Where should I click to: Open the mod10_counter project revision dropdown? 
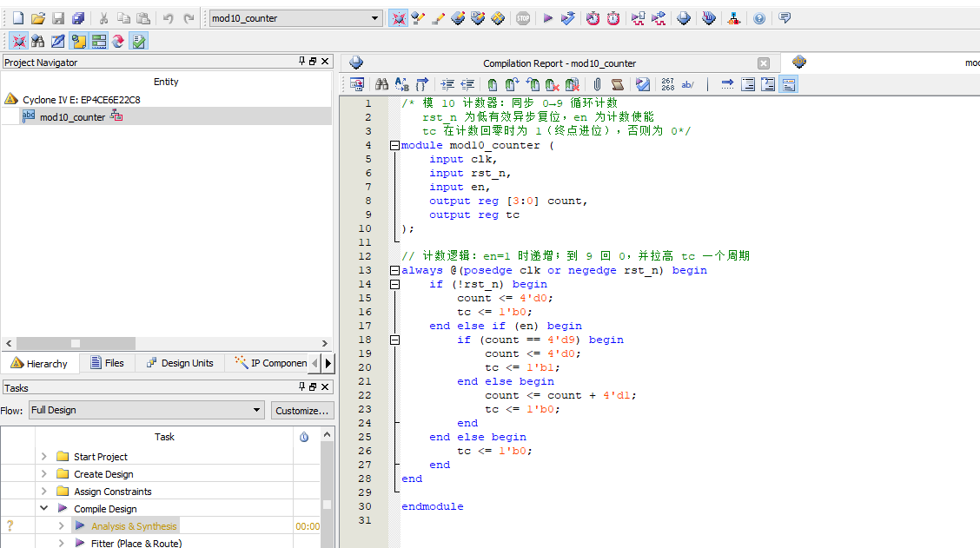295,18
